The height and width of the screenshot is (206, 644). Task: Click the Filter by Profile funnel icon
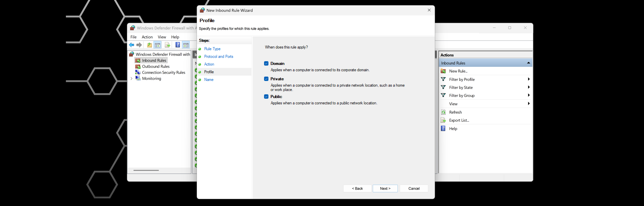point(443,79)
